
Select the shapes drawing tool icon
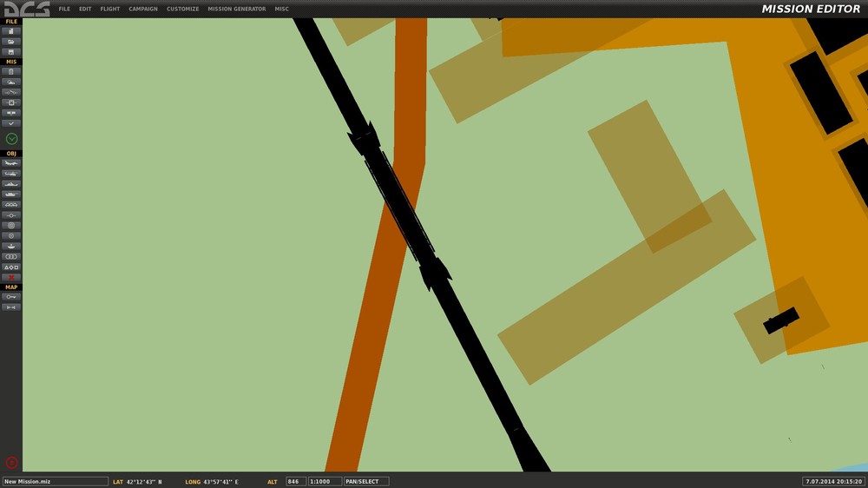point(11,267)
